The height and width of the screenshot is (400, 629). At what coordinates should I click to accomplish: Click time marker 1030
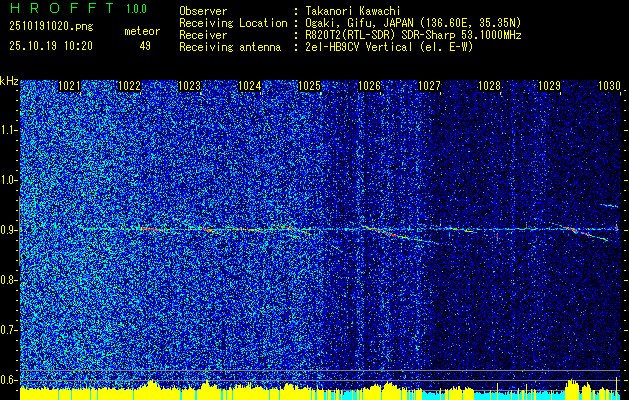coord(609,85)
